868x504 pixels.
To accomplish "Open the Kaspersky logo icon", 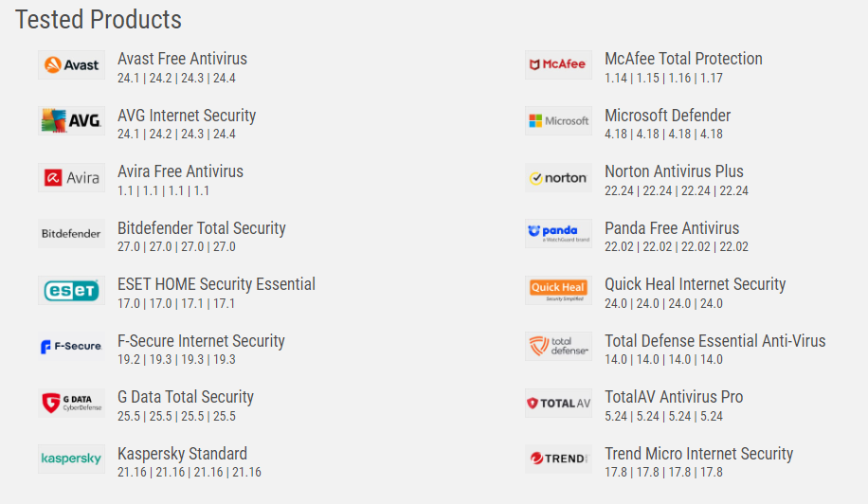I will (x=71, y=459).
